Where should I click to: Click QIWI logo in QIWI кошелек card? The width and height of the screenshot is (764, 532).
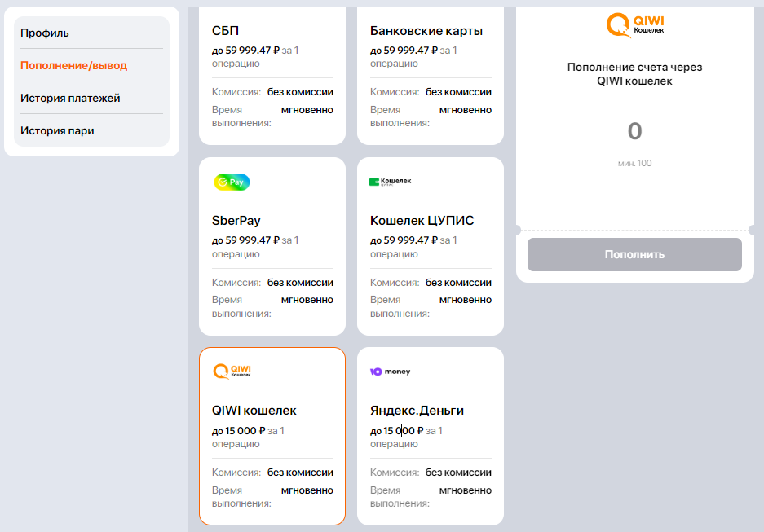point(232,372)
